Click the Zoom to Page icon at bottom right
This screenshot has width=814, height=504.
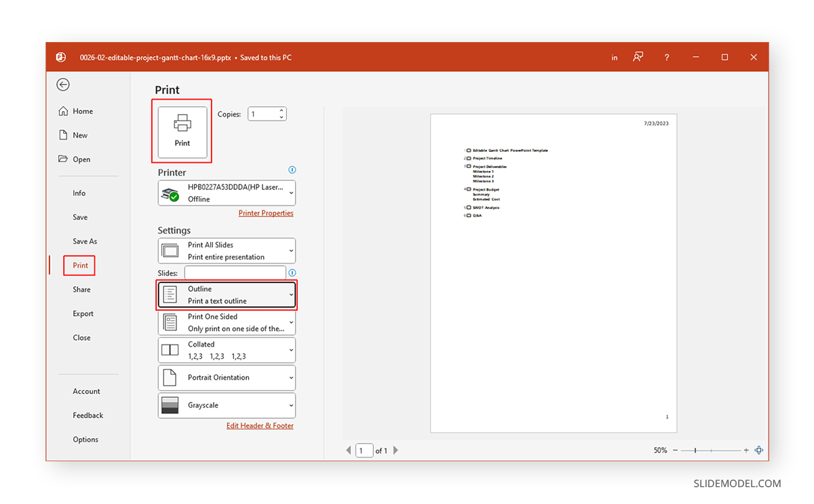click(x=759, y=450)
